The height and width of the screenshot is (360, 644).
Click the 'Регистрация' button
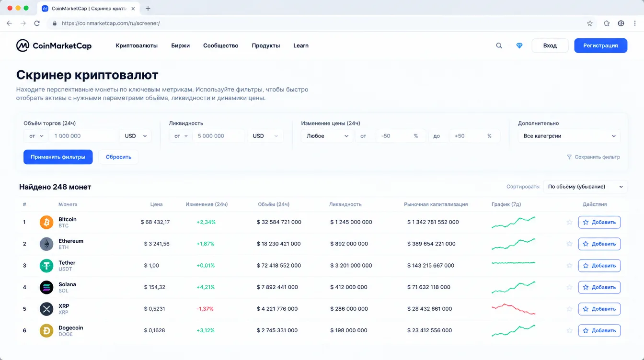(600, 45)
